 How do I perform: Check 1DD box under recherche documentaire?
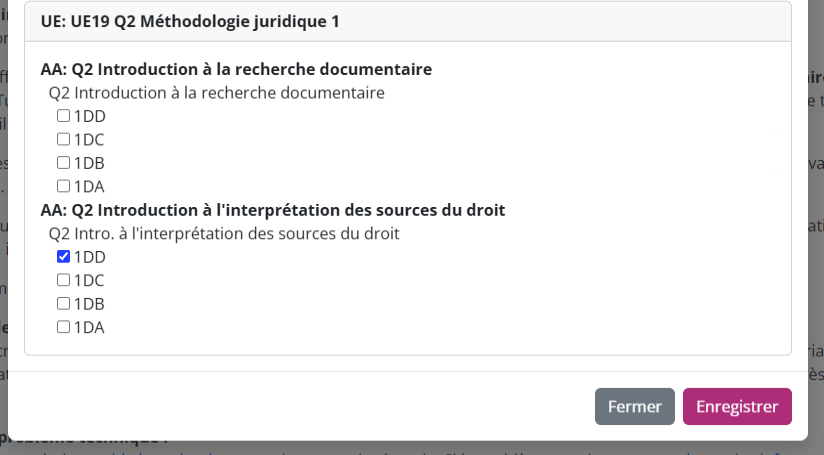63,116
